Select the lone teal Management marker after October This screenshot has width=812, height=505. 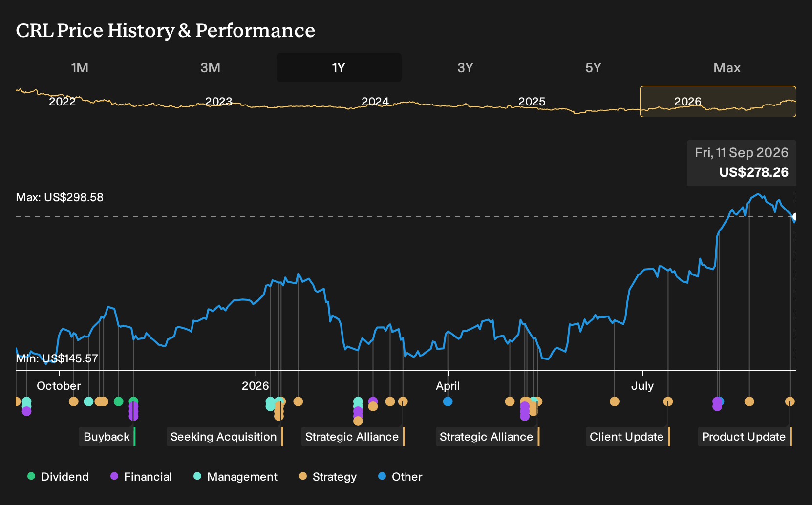pyautogui.click(x=88, y=401)
